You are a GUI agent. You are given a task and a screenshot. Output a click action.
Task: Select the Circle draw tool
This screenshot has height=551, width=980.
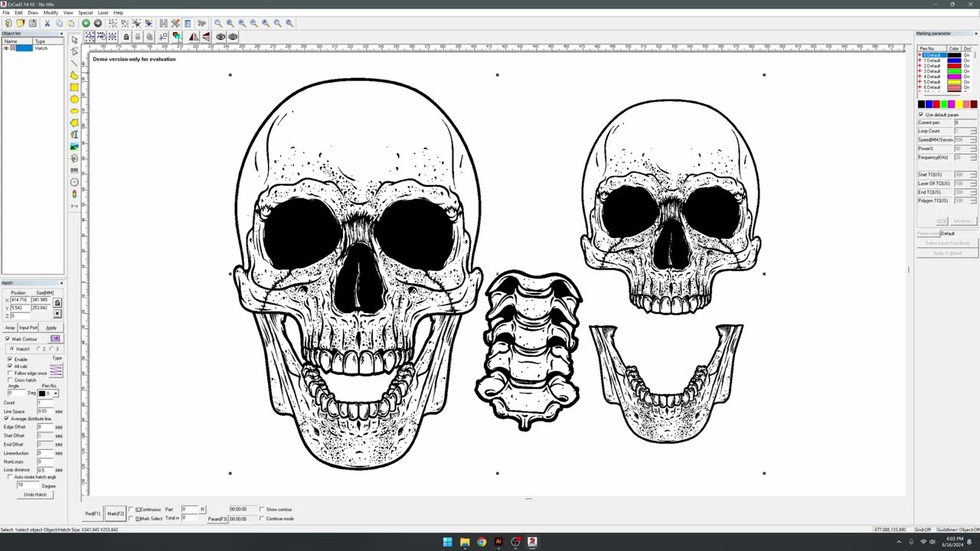pyautogui.click(x=74, y=99)
